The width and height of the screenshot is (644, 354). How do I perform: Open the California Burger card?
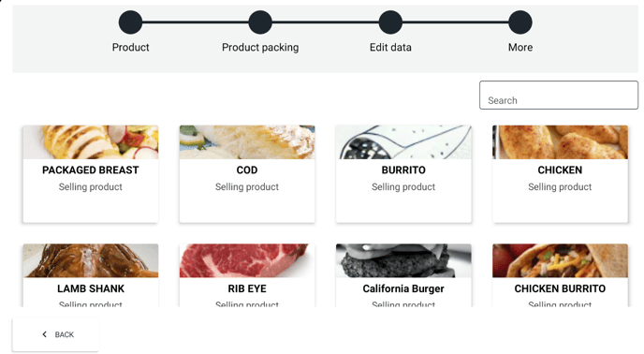(403, 275)
